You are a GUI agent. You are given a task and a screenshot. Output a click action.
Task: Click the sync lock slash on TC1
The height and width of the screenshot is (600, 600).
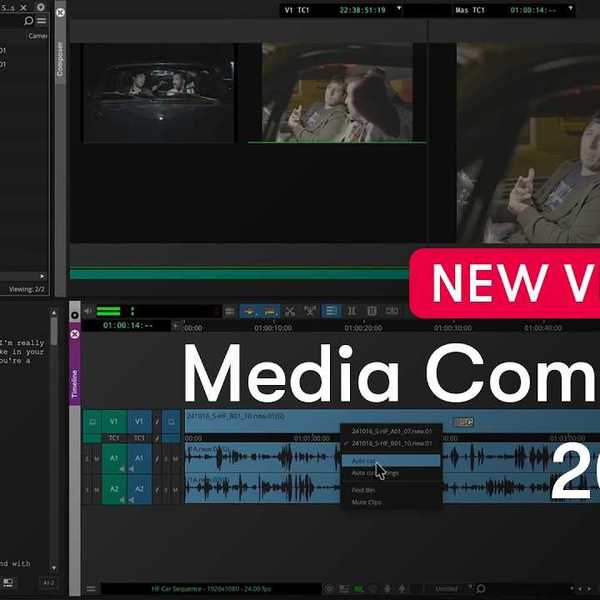pos(157,438)
